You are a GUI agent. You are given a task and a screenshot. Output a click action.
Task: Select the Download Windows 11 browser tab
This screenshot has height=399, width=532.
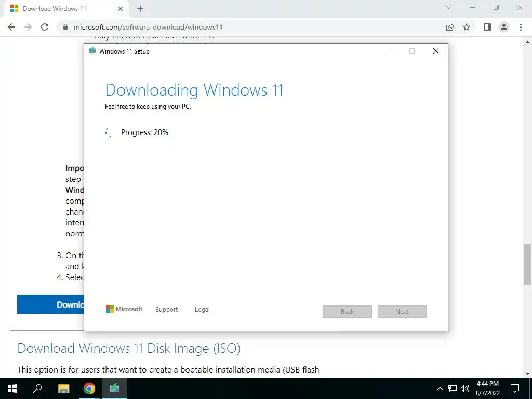66,9
